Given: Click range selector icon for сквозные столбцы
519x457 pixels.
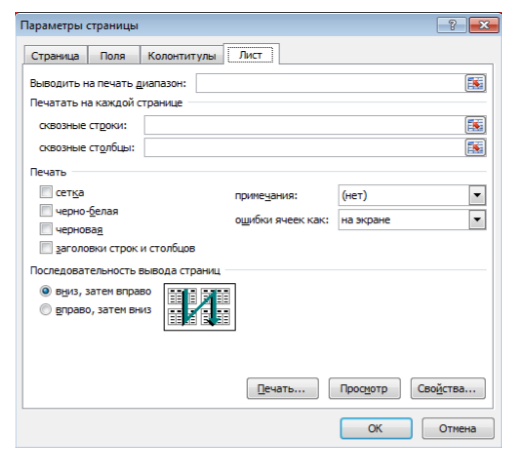Looking at the screenshot, I should [x=475, y=148].
